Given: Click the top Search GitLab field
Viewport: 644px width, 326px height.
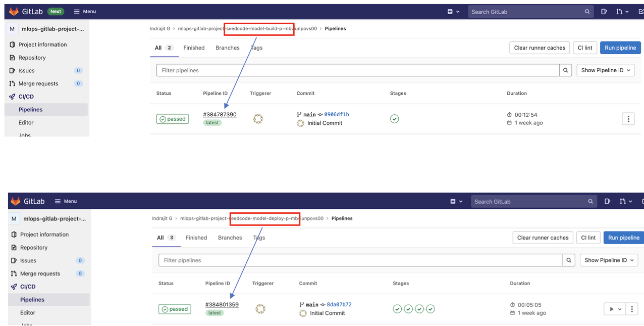Looking at the screenshot, I should tap(530, 12).
